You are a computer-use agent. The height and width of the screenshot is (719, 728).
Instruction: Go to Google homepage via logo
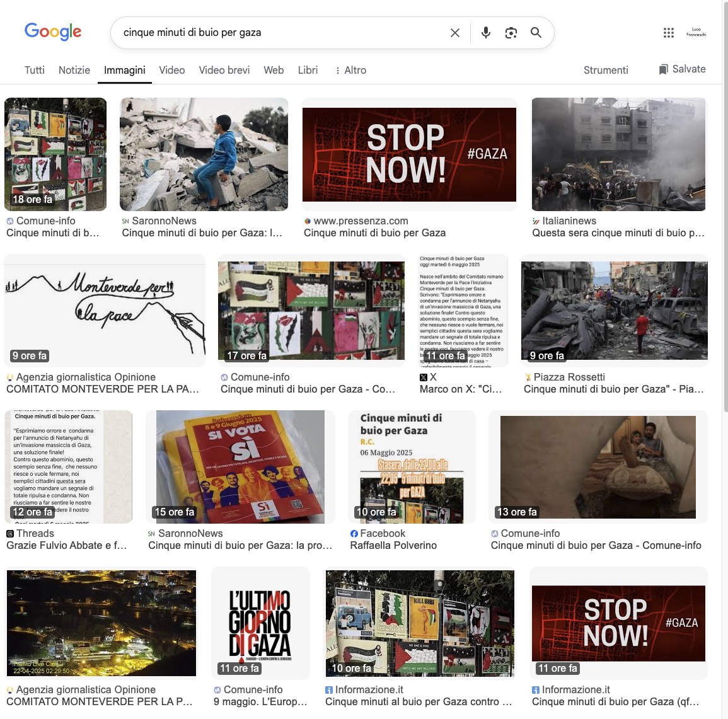(53, 32)
